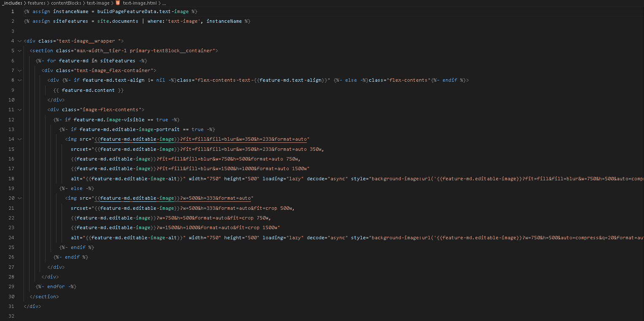Select the text-image.html file breadcrumb
The width and height of the screenshot is (644, 321).
(140, 3)
